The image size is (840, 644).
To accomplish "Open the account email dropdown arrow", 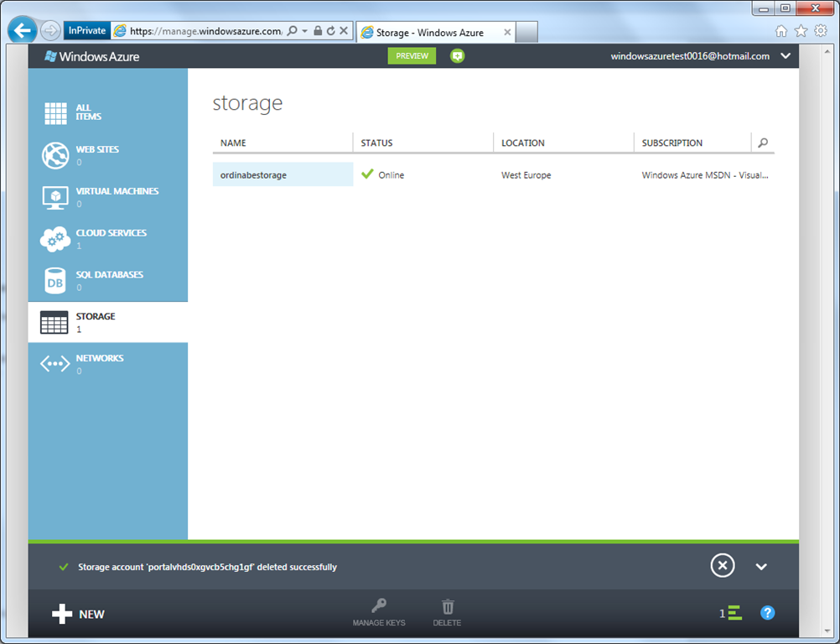I will (786, 56).
